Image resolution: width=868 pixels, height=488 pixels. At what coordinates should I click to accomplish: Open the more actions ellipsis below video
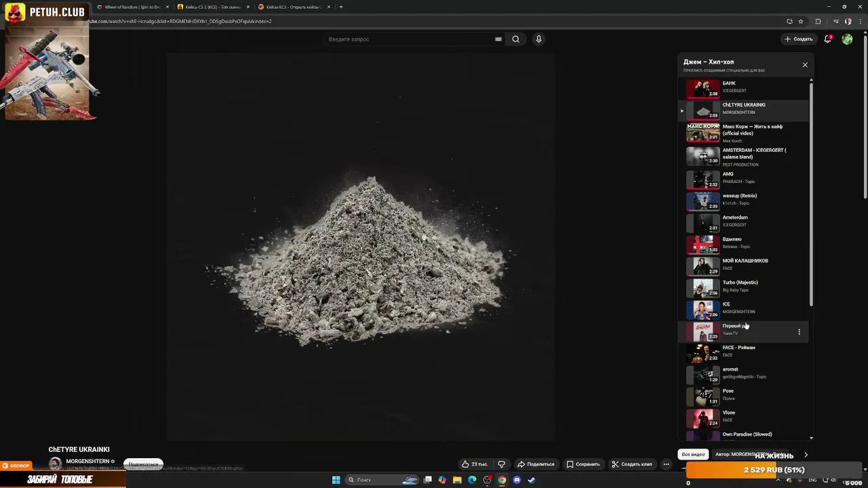[666, 464]
